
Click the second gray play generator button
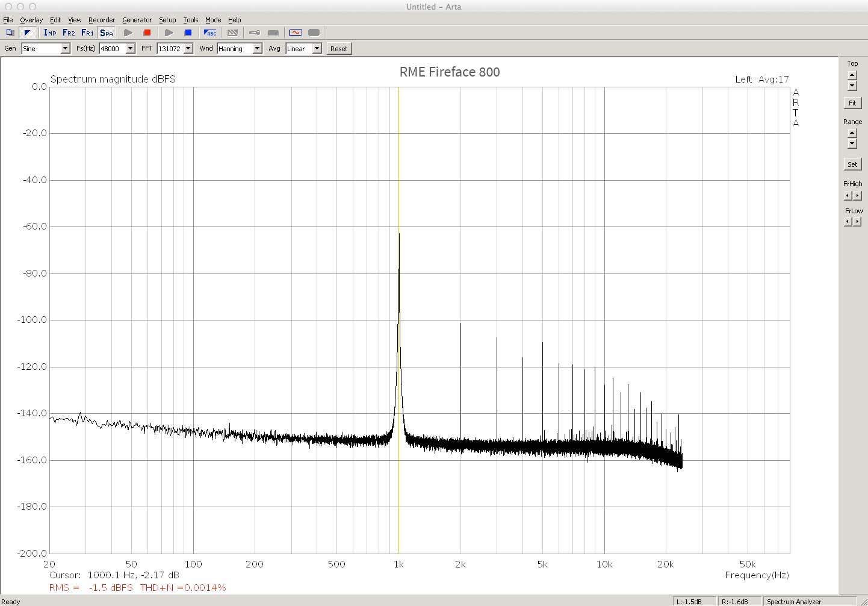(169, 33)
